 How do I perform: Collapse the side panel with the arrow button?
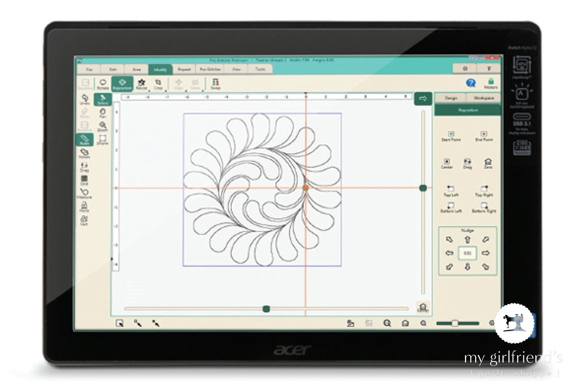pos(422,99)
